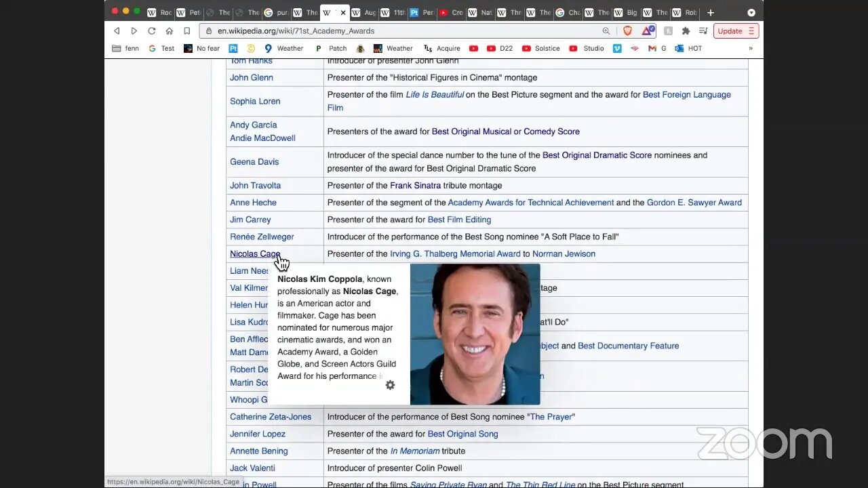Open the Jack Valenti link

pyautogui.click(x=252, y=468)
